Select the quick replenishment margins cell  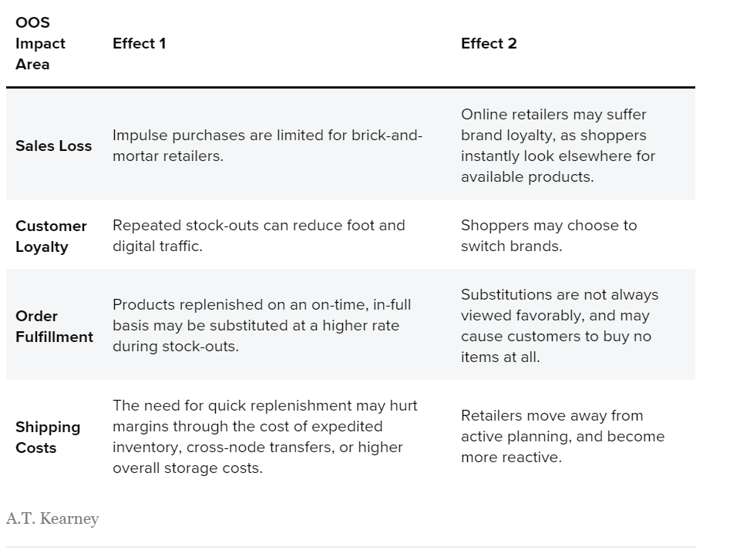point(264,437)
